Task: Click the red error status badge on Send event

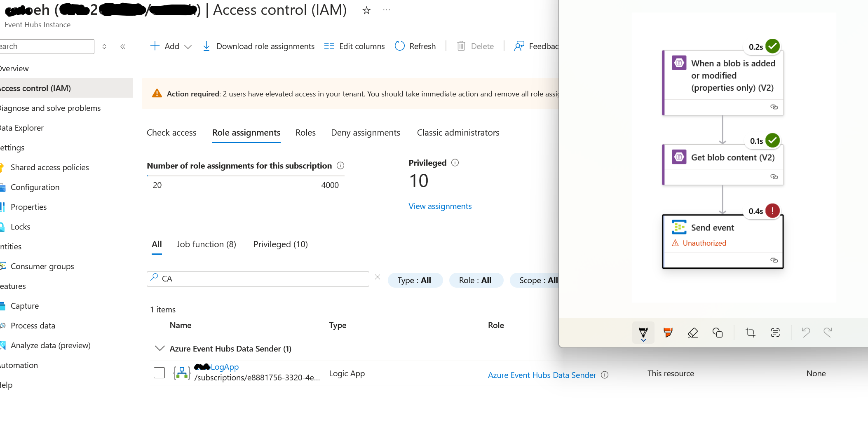Action: tap(772, 211)
